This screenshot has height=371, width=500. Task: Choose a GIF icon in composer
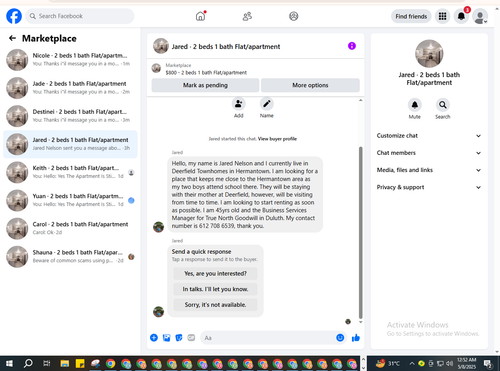(191, 338)
